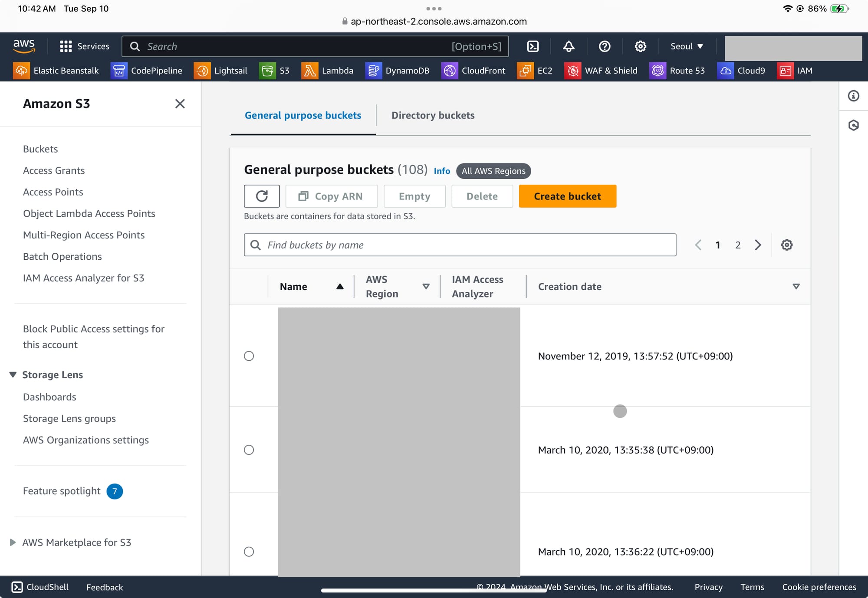Open the Services grid menu
The width and height of the screenshot is (868, 598).
[x=85, y=46]
